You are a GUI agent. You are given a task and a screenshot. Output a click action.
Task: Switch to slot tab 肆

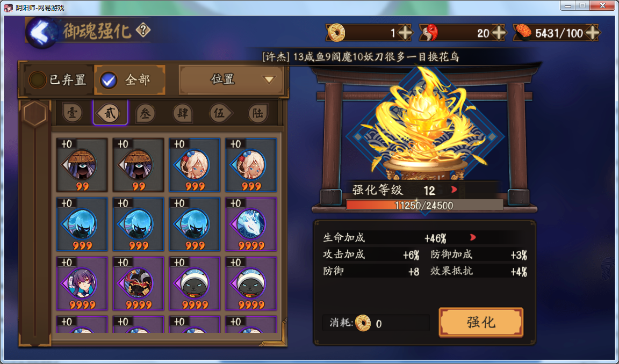182,114
